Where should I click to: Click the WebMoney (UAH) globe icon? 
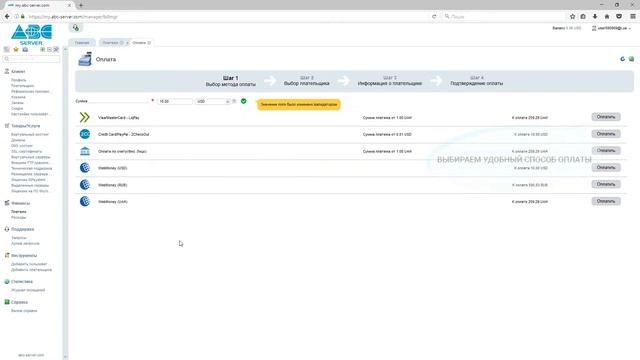pos(84,201)
